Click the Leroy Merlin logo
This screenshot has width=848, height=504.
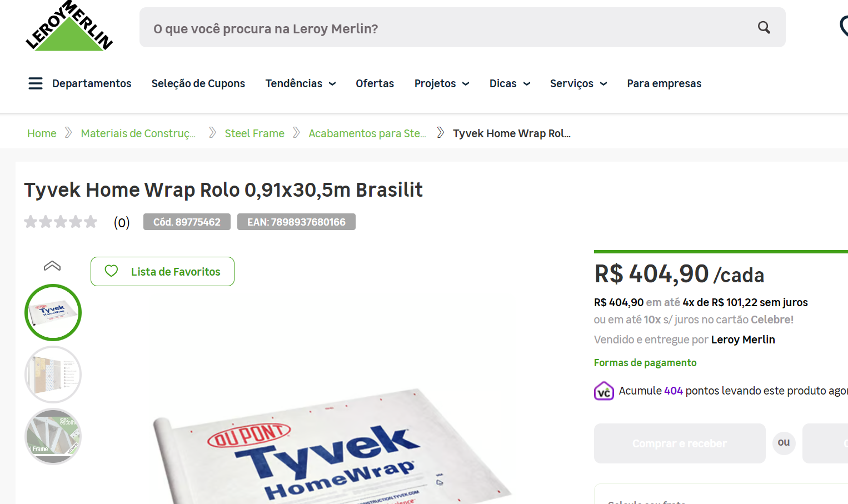(x=69, y=27)
